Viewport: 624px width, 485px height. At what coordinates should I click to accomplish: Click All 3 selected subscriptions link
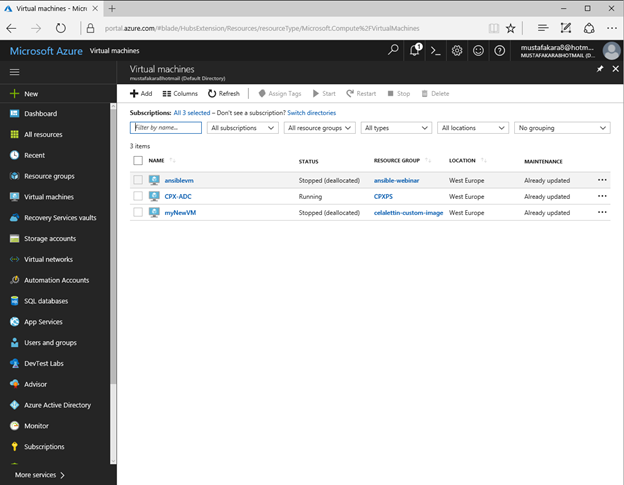pyautogui.click(x=192, y=113)
